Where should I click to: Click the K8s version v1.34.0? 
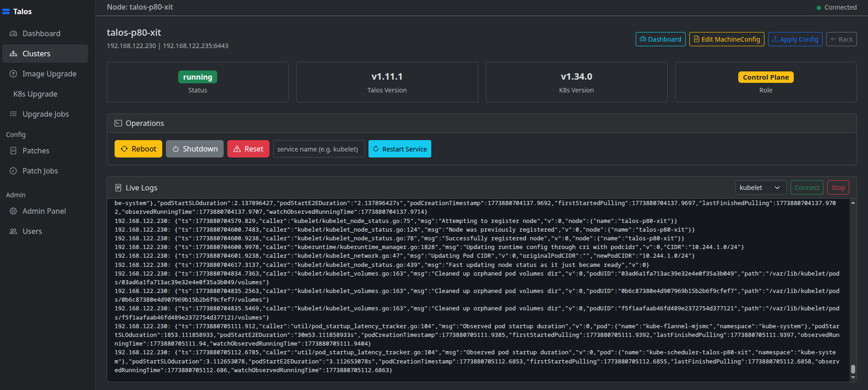coord(577,76)
